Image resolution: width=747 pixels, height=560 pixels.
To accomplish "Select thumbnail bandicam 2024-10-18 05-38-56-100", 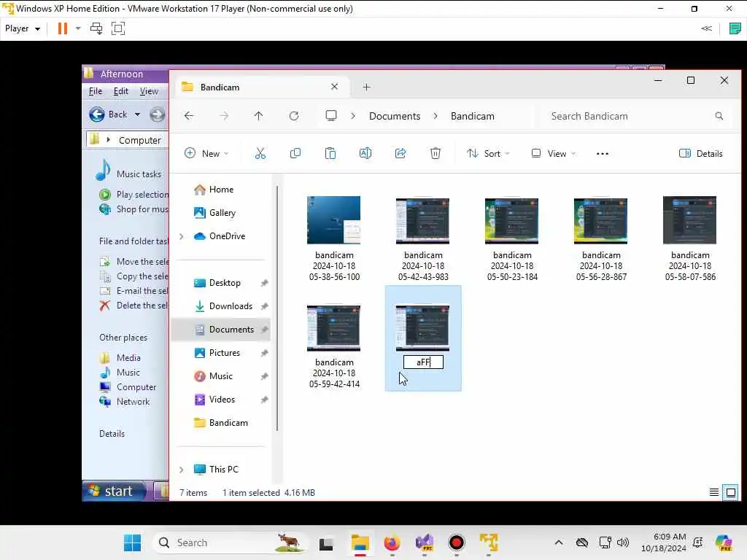I will (x=334, y=220).
